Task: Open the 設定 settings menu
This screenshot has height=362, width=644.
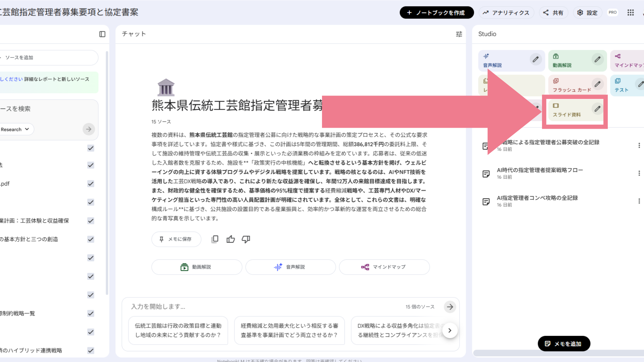Action: click(587, 13)
